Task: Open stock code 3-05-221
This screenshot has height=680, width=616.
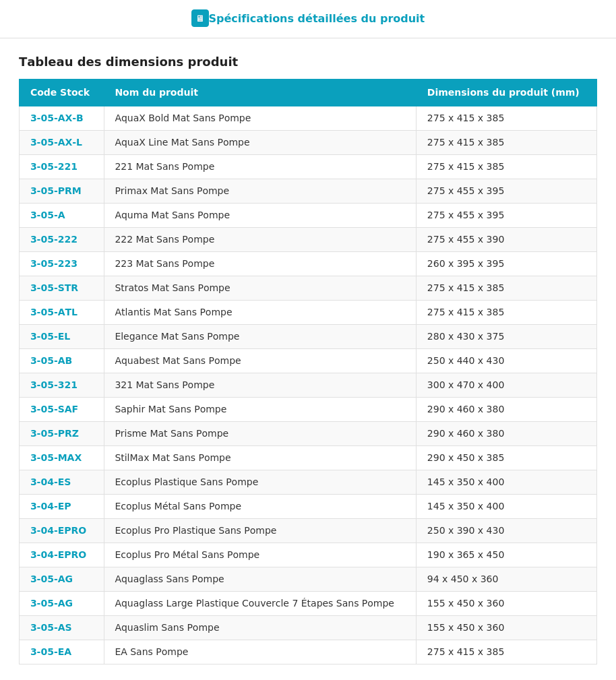Action: tap(54, 166)
